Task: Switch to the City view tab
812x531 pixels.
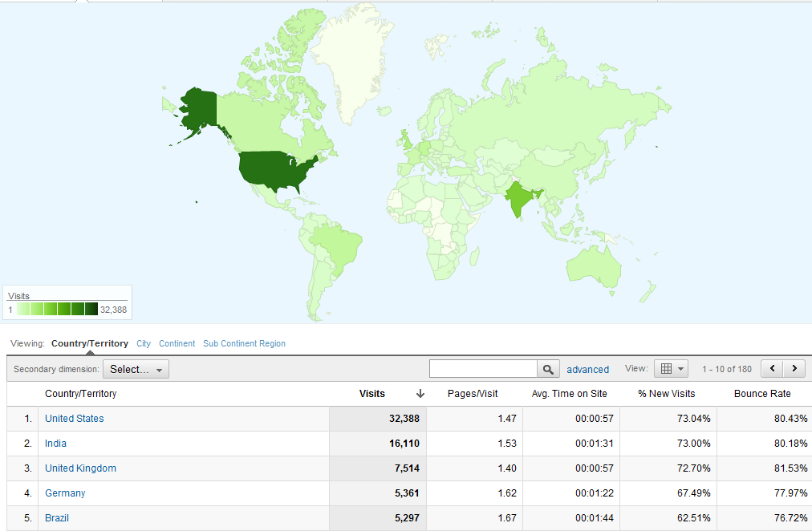Action: [144, 343]
